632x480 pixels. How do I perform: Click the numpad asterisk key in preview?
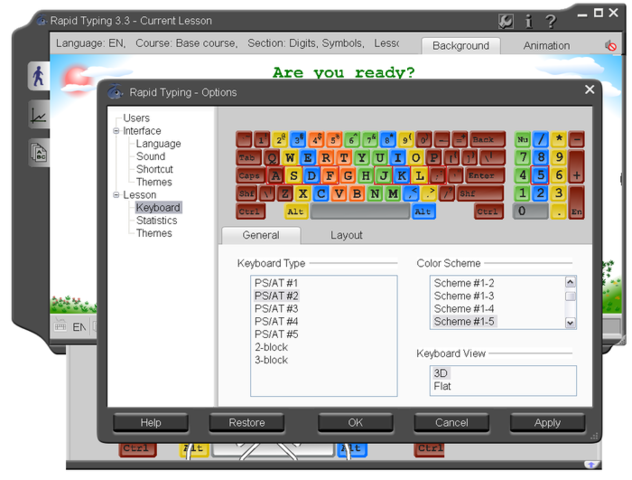[559, 139]
